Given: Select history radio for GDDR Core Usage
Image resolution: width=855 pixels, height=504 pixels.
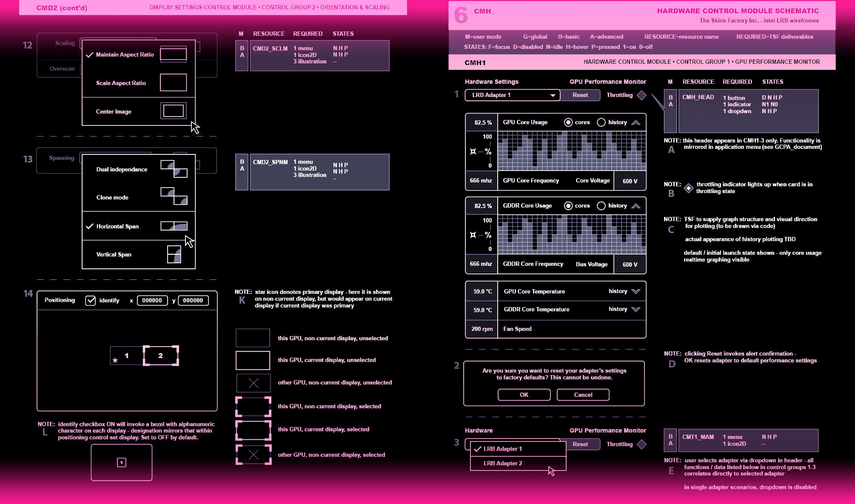Looking at the screenshot, I should pyautogui.click(x=601, y=206).
